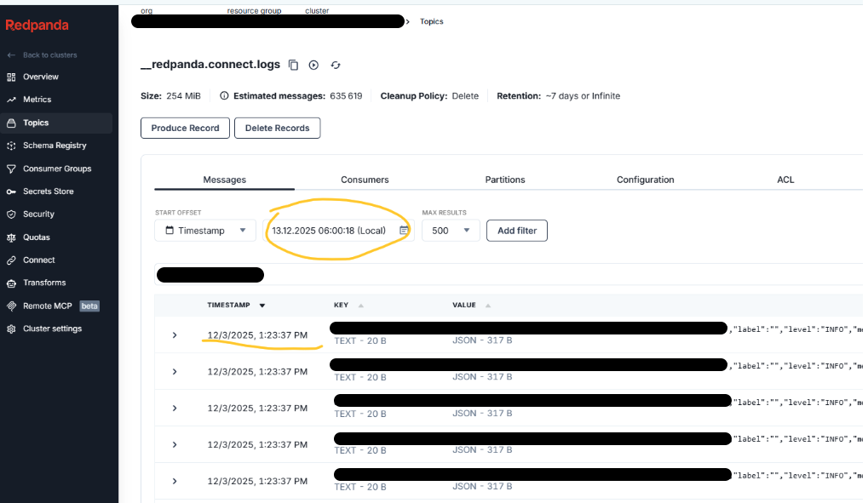Go back to clusters
Screen dimensions: 868x503
[42, 54]
